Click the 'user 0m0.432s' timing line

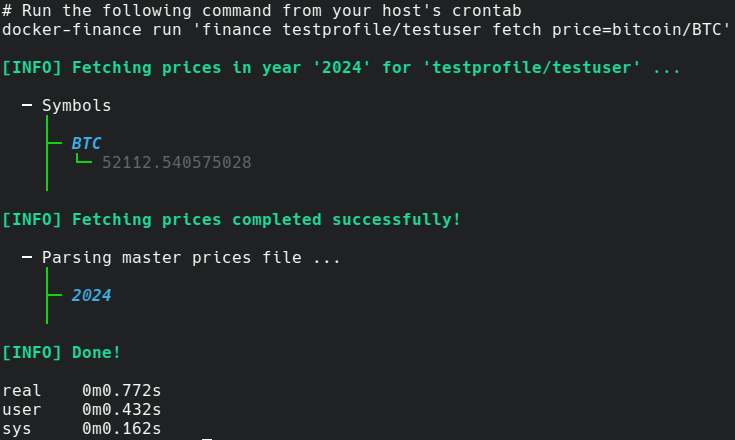(x=81, y=409)
